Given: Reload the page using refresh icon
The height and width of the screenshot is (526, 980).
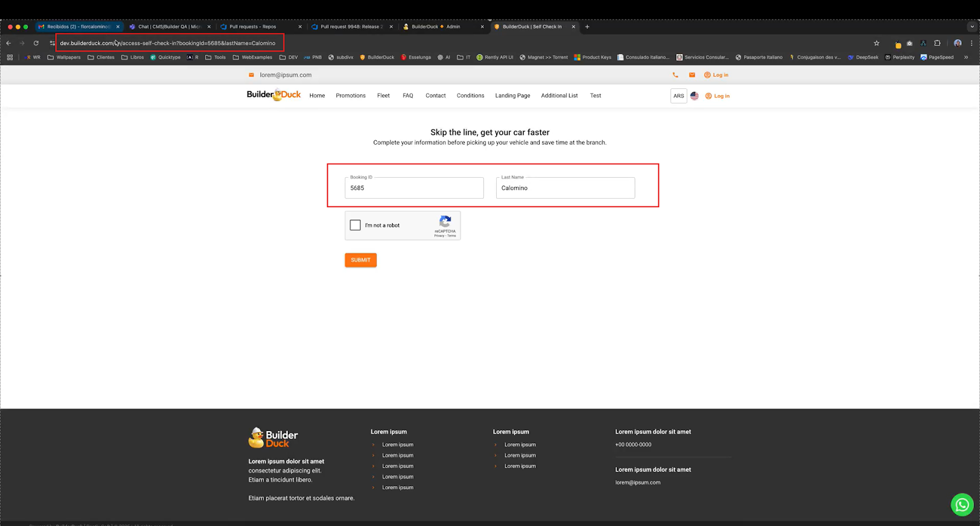Looking at the screenshot, I should point(36,44).
